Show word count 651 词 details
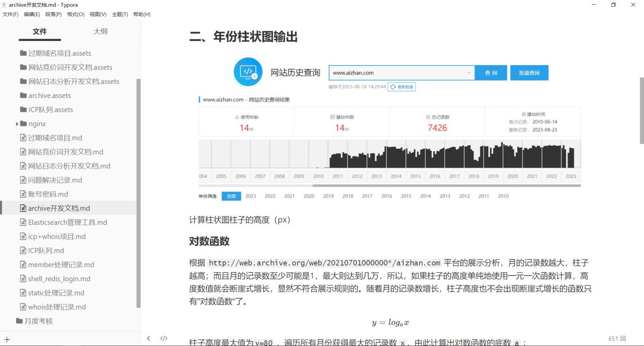 pos(617,338)
